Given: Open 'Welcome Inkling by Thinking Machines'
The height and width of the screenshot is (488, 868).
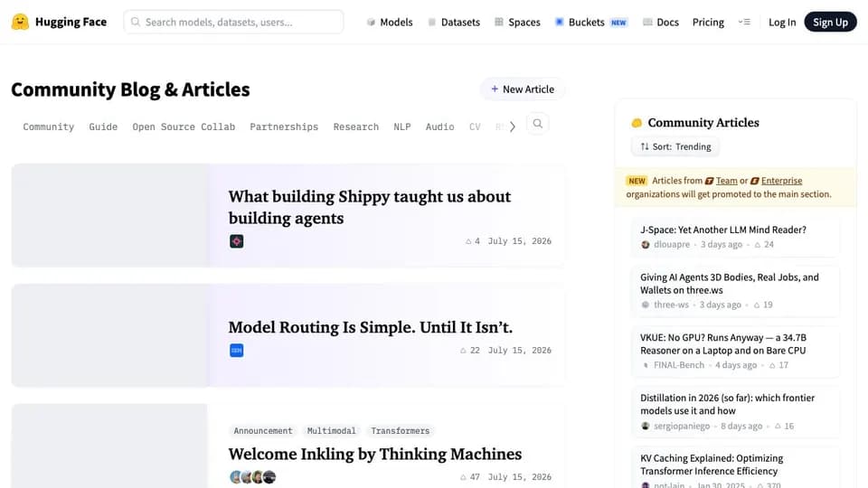Looking at the screenshot, I should click(374, 454).
